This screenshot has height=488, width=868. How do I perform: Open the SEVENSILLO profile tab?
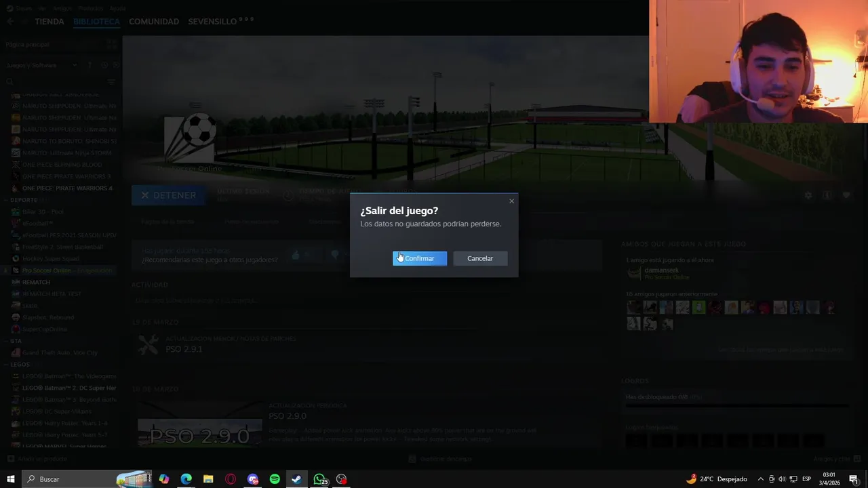212,22
